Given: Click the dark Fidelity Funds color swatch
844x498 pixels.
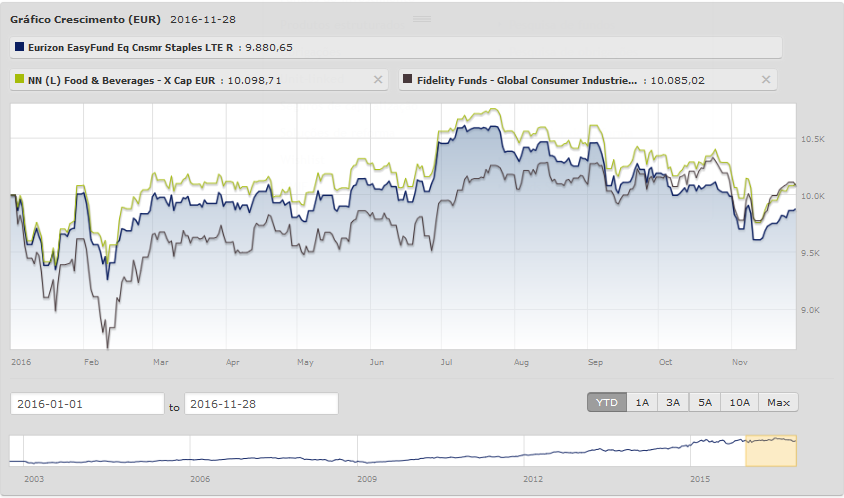Looking at the screenshot, I should 407,79.
